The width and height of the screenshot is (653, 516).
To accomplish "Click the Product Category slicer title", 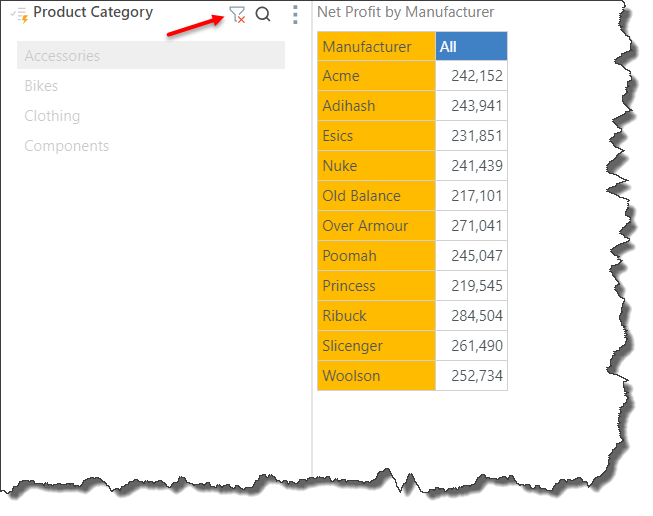I will coord(93,12).
